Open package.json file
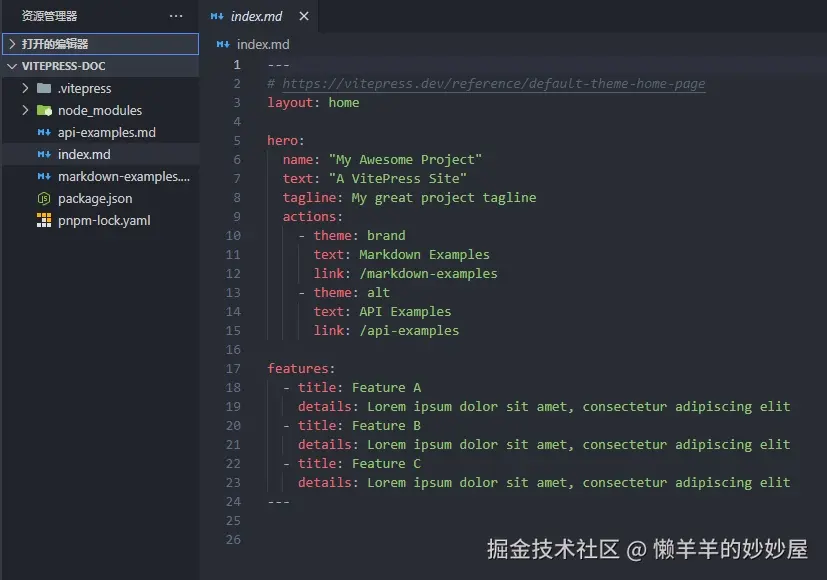 coord(95,199)
